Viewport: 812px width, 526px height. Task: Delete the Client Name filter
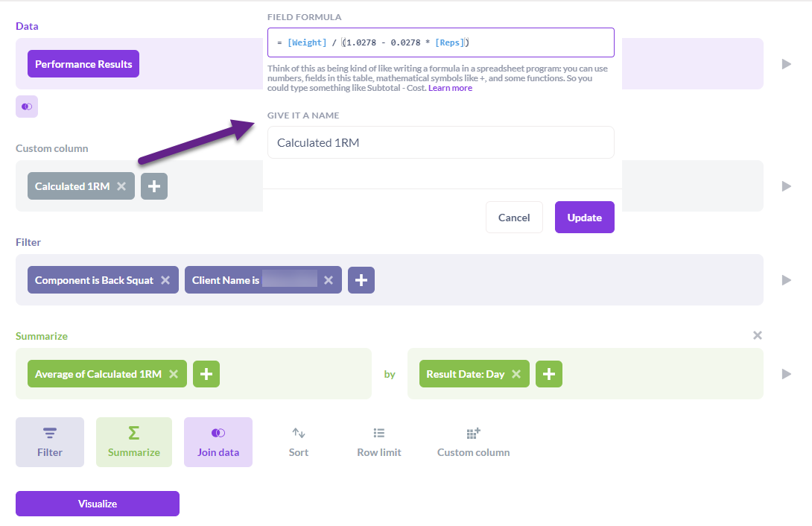329,280
